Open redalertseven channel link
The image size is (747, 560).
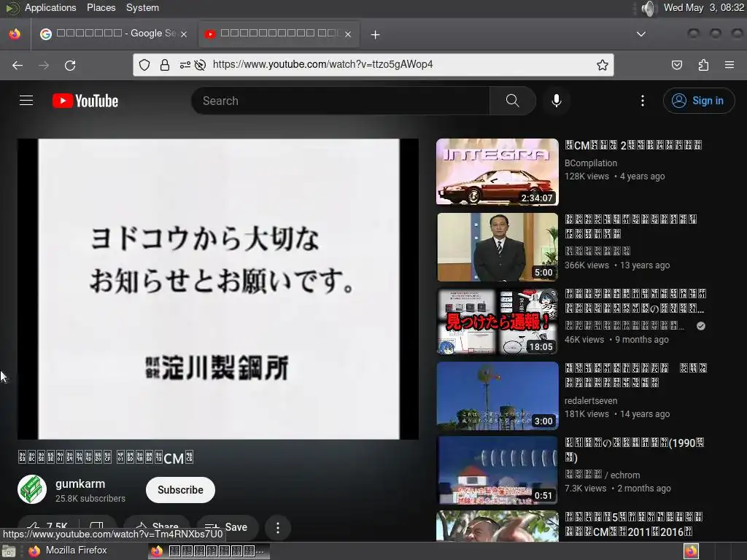[x=591, y=401]
